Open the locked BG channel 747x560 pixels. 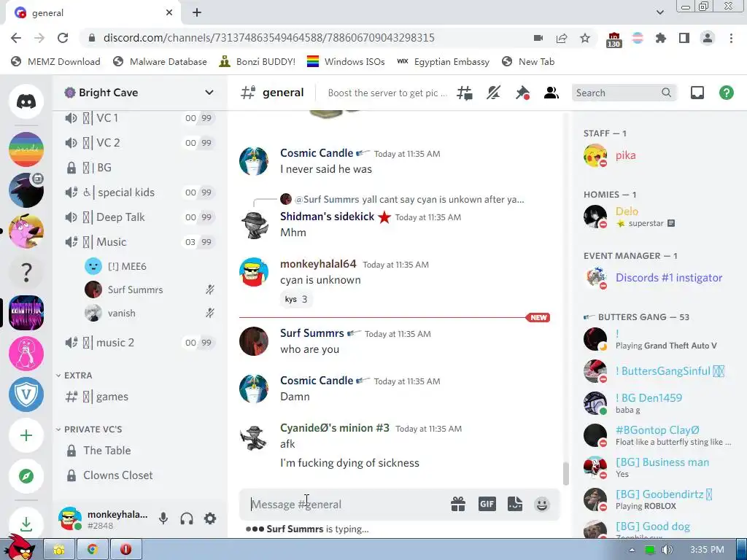(x=139, y=168)
